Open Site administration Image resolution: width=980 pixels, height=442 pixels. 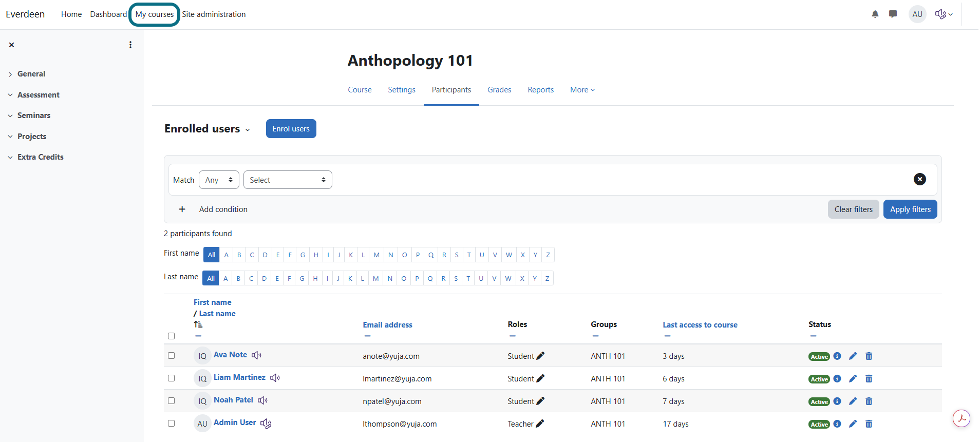point(214,14)
